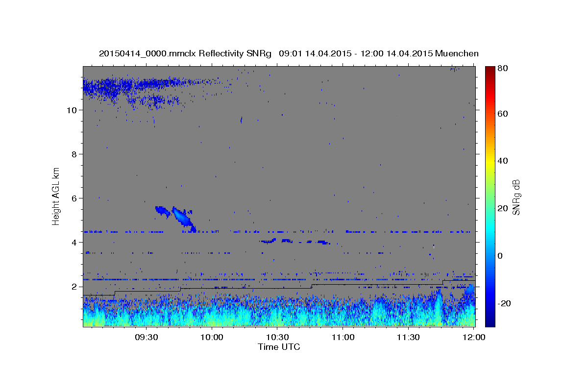Click the dark blue bottom of colorbar
The image size is (588, 392).
coord(490,321)
